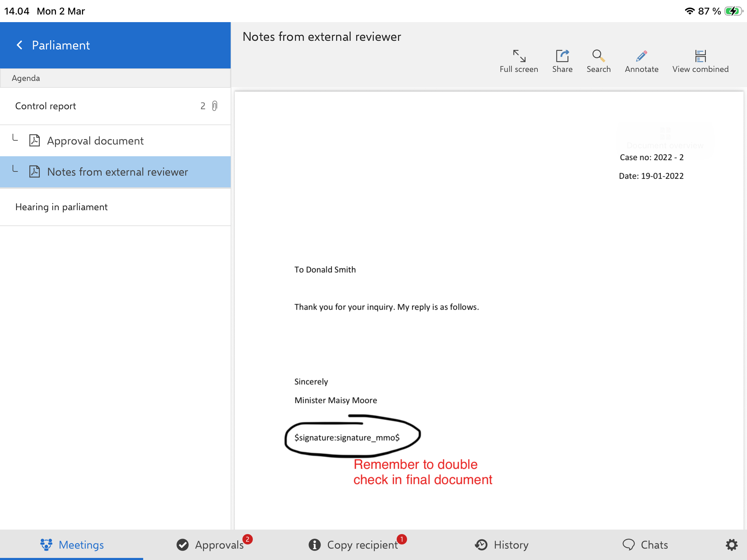Image resolution: width=747 pixels, height=560 pixels.
Task: Click the 'Date: 19-01-2022' text
Action: (x=651, y=176)
